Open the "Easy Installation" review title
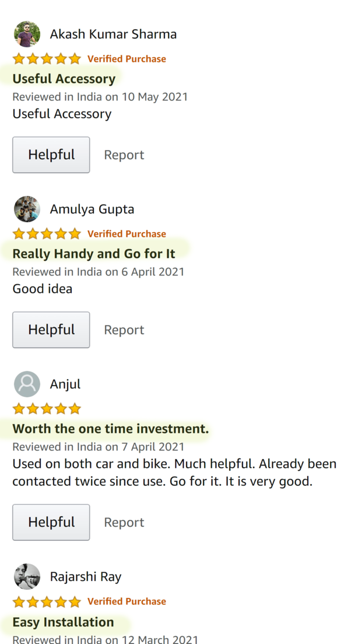Image resolution: width=362 pixels, height=644 pixels. 63,622
